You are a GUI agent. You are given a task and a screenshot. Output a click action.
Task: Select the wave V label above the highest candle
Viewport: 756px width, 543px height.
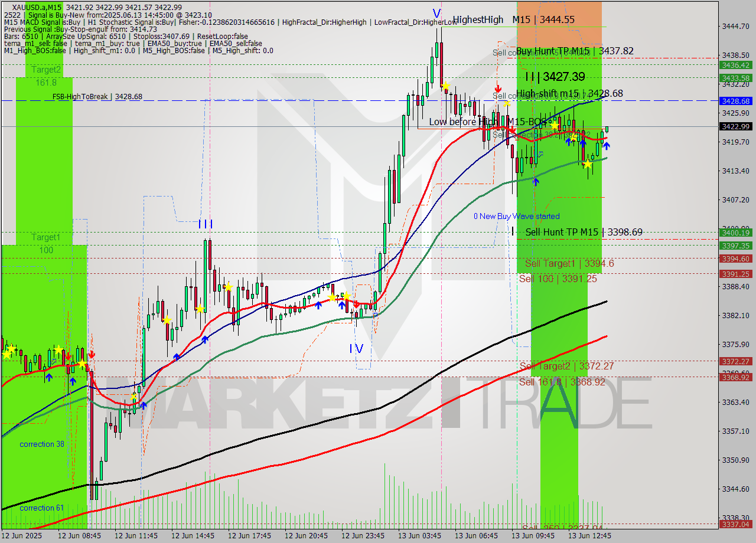pyautogui.click(x=436, y=12)
